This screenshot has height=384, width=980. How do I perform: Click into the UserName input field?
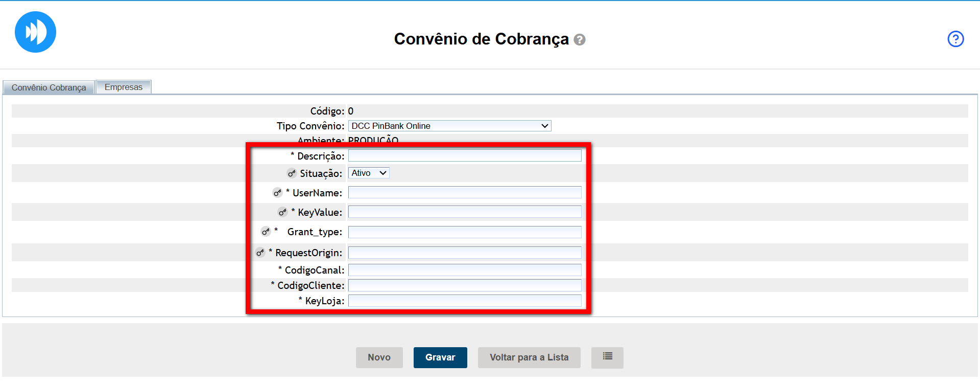pos(464,192)
